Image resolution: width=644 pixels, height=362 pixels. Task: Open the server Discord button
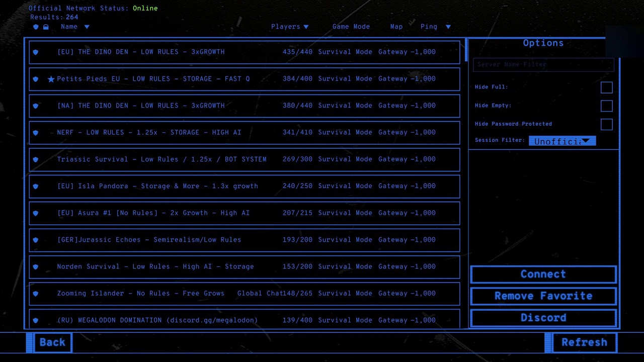[x=543, y=318]
